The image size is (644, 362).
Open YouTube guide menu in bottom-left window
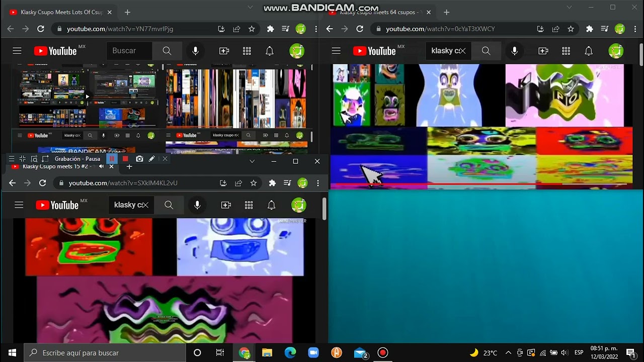click(19, 205)
